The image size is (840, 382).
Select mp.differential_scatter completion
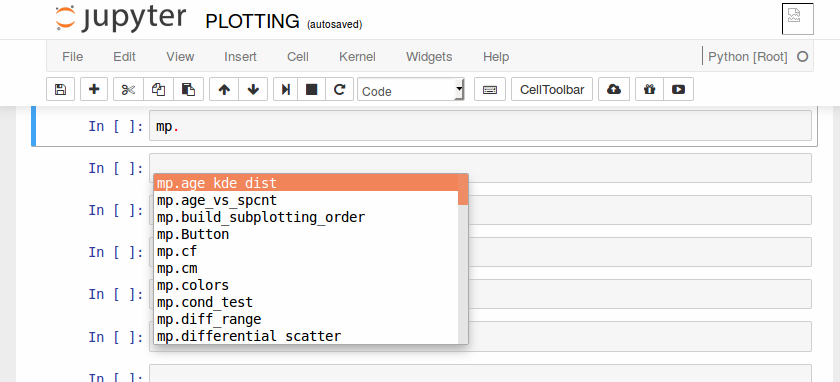pos(306,336)
